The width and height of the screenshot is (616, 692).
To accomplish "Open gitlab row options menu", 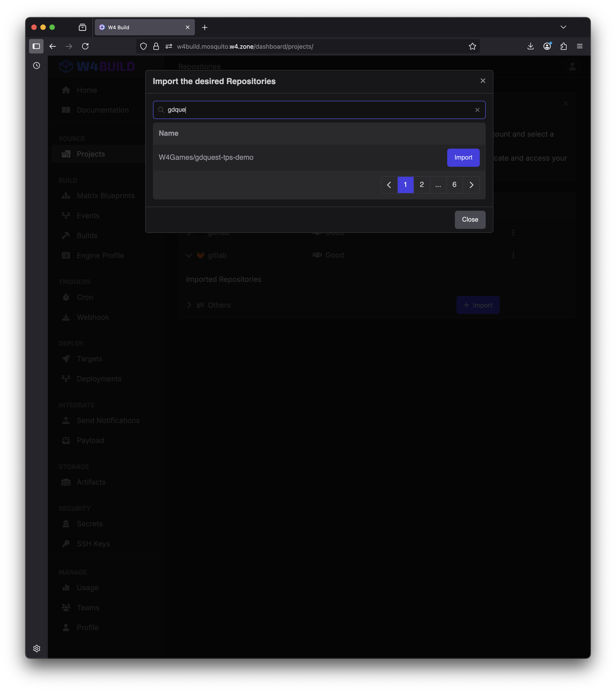I will (x=513, y=255).
